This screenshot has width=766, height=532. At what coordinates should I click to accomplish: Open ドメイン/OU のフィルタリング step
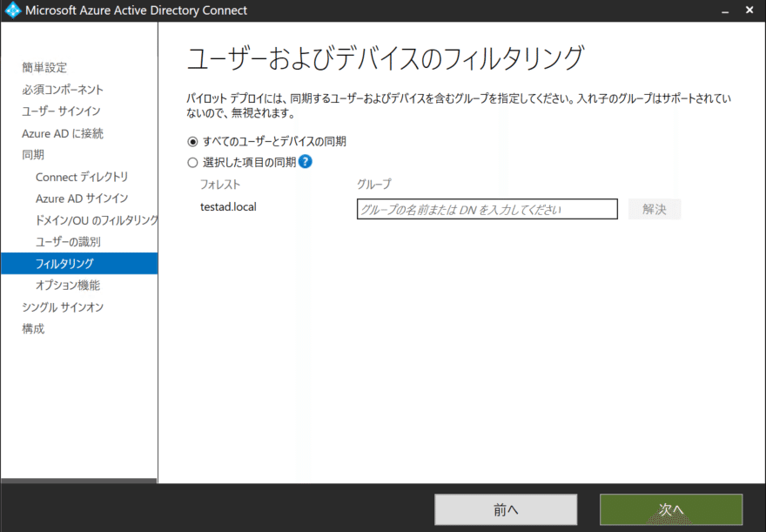click(97, 220)
